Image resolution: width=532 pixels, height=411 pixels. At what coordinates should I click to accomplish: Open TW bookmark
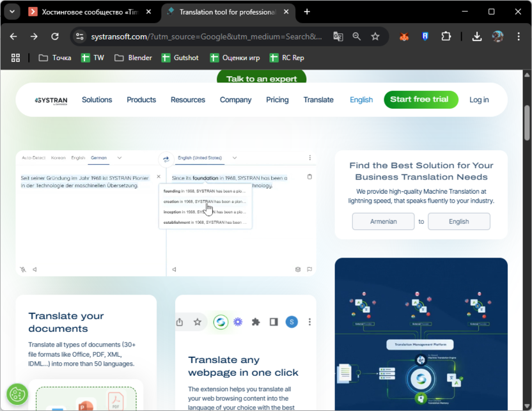pos(93,58)
